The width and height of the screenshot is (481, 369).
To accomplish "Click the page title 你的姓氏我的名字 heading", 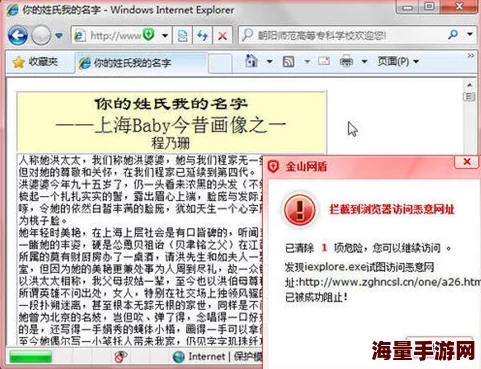I will [171, 104].
